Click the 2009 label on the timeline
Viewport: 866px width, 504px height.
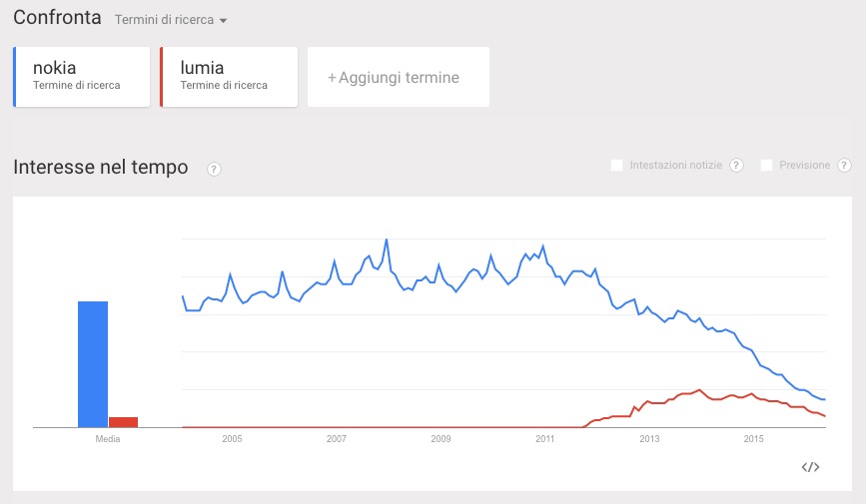click(440, 438)
